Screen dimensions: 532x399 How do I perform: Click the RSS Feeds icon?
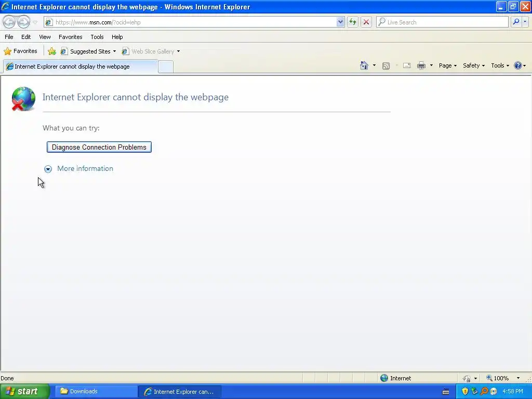coord(386,66)
